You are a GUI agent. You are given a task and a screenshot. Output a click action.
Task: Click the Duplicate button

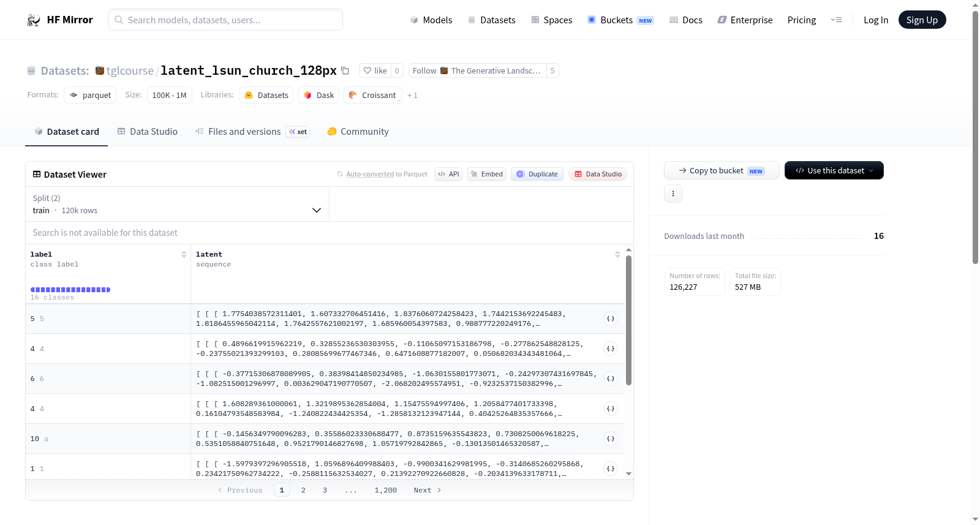(537, 174)
